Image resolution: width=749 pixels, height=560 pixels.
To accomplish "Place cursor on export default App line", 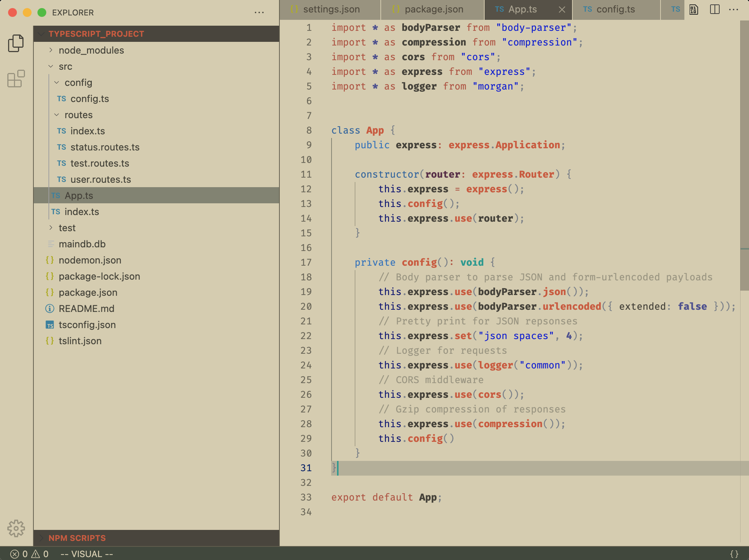I will click(386, 497).
